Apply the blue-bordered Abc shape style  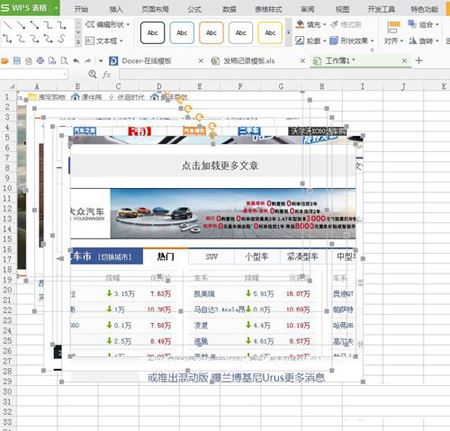pos(182,33)
